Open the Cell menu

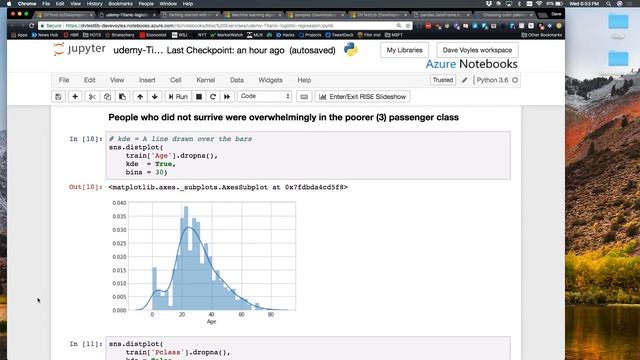click(176, 80)
